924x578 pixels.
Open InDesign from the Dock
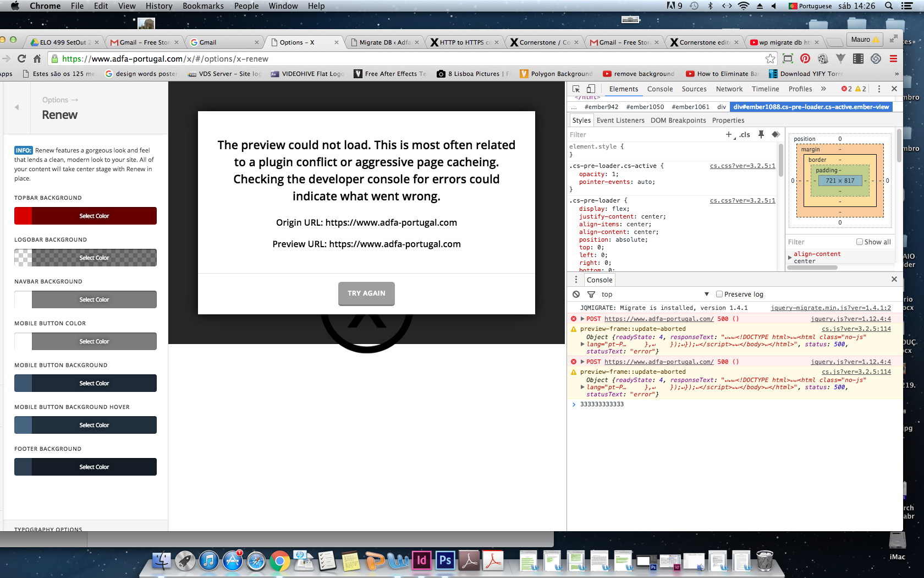pyautogui.click(x=422, y=561)
